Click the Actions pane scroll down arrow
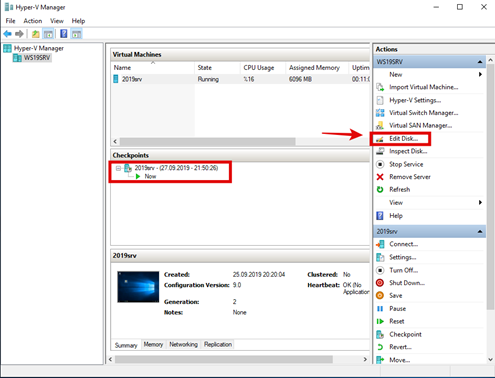The image size is (495, 378). click(x=490, y=359)
